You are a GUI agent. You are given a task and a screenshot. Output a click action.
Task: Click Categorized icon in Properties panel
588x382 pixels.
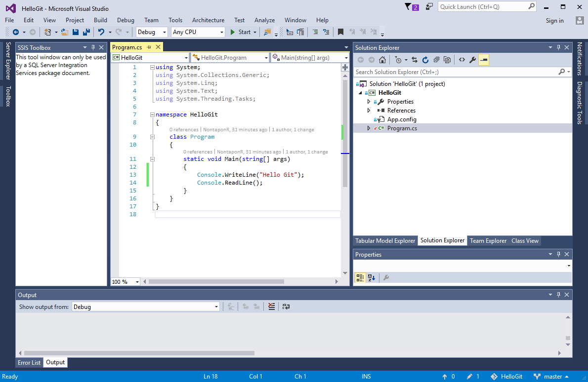coord(360,277)
